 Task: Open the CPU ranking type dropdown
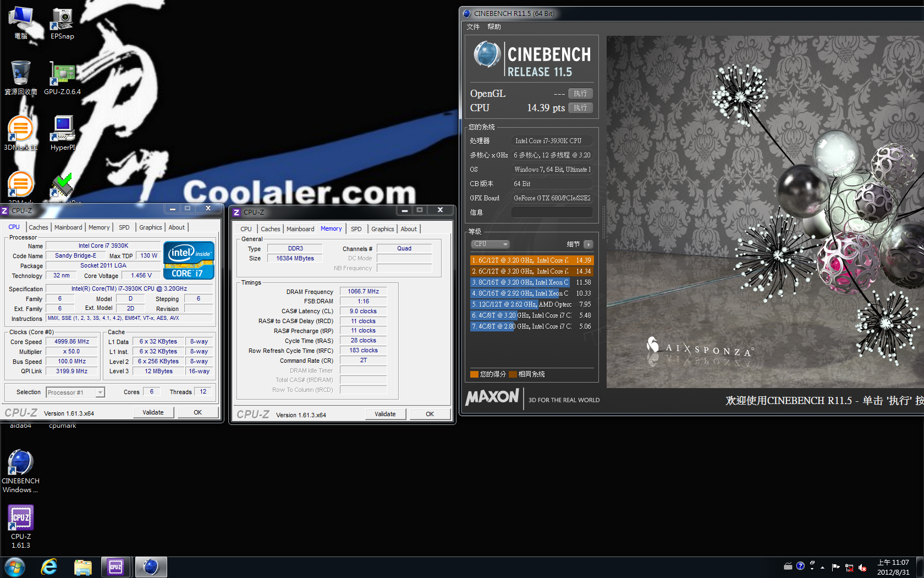coord(490,244)
